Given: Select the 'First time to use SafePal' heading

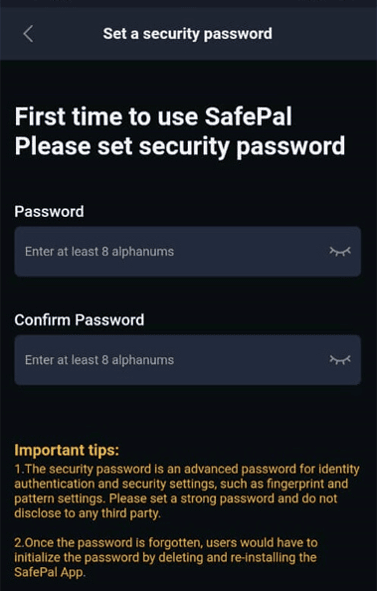Looking at the screenshot, I should [x=153, y=116].
